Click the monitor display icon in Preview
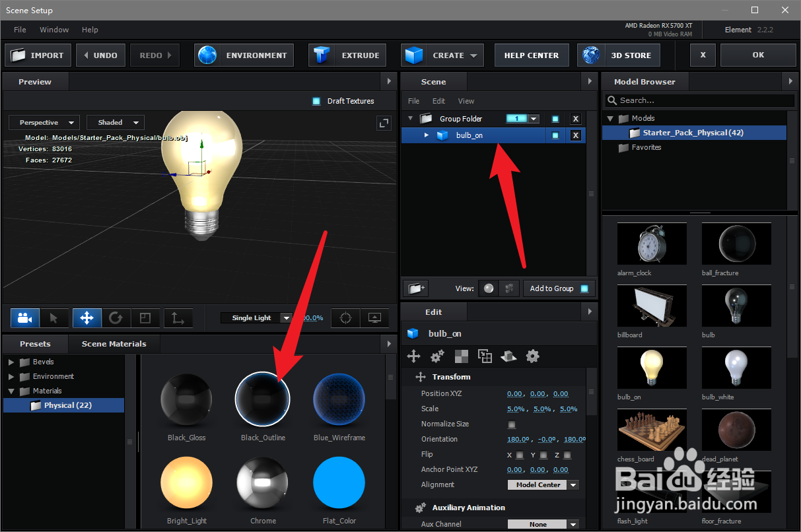Viewport: 801px width, 532px height. pos(374,318)
